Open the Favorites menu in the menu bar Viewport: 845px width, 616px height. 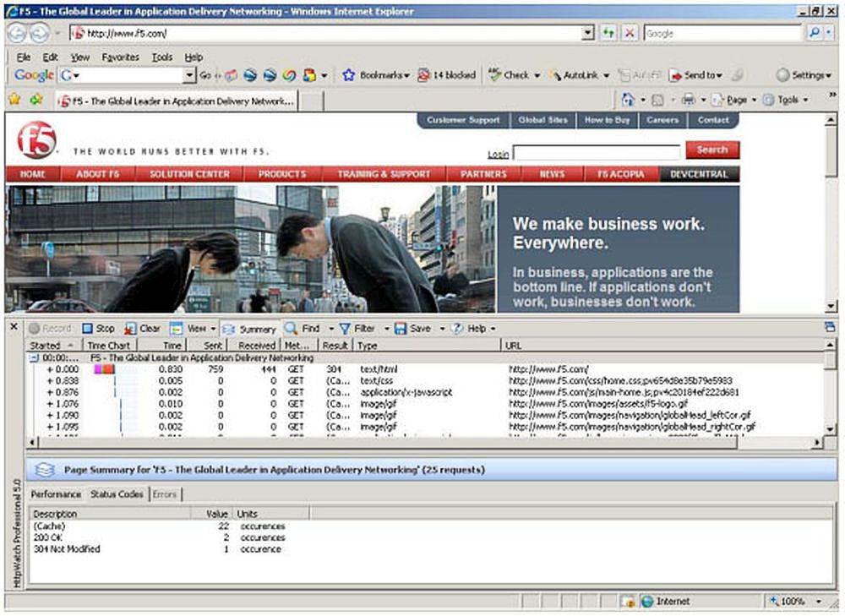[x=120, y=57]
